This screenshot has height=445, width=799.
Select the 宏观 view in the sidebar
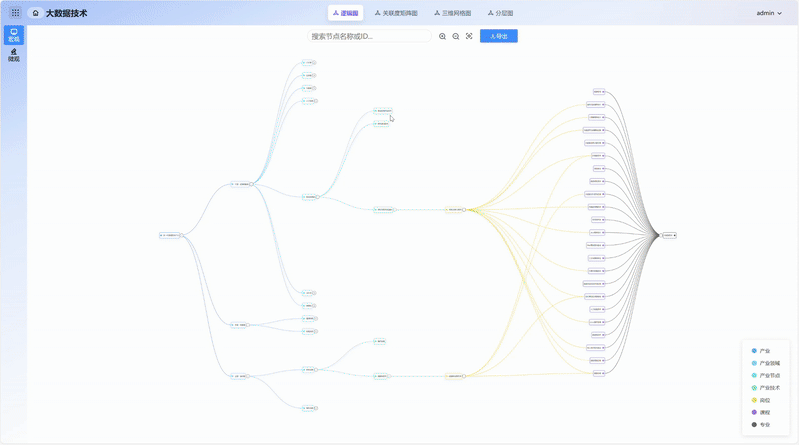point(14,35)
